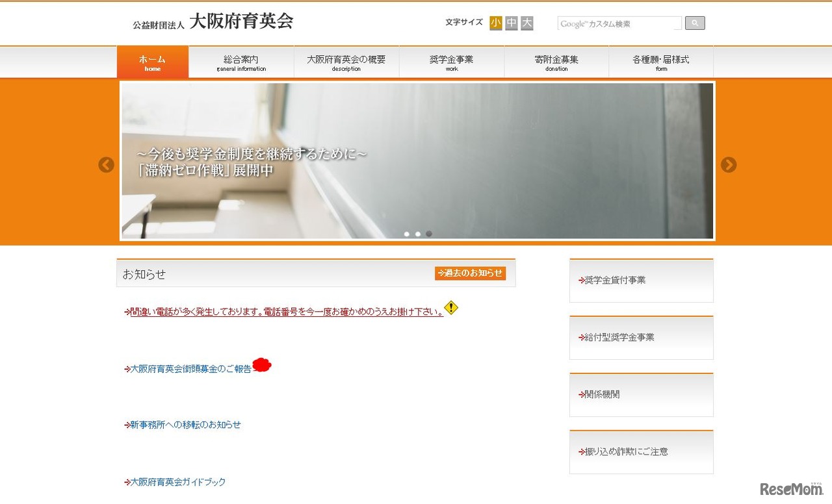Select large font size 大
The width and height of the screenshot is (832, 504).
527,23
